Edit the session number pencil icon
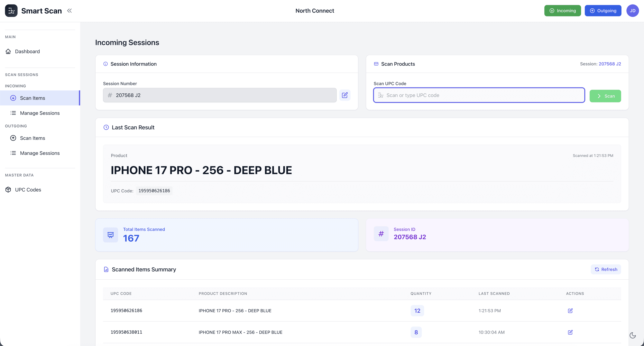Screen dimensions: 644x346 pos(345,95)
